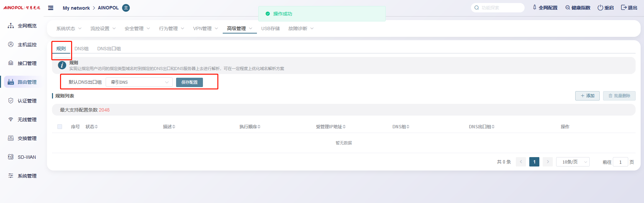
Task: Open the 默认DNS出口组 dropdown
Action: click(139, 82)
